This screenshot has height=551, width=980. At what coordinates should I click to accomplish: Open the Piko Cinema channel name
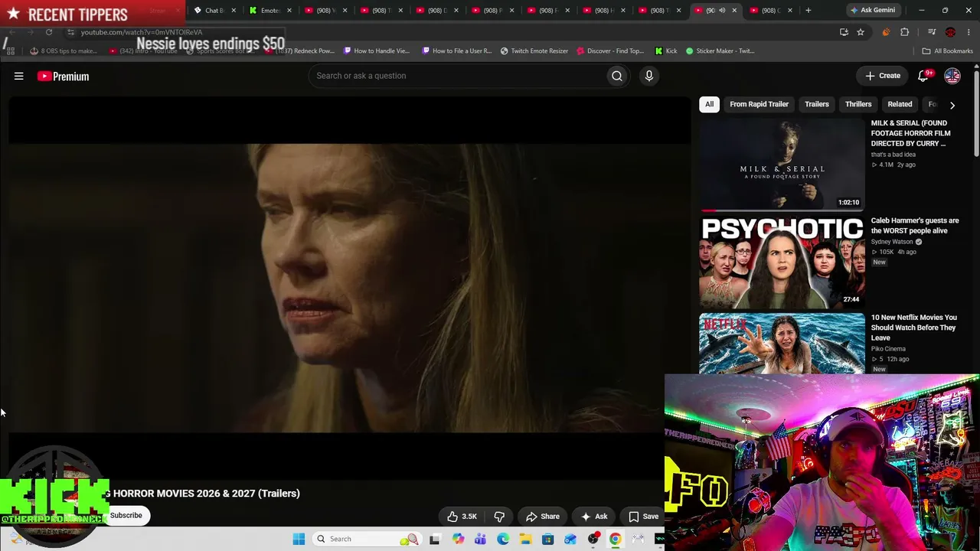pyautogui.click(x=888, y=349)
